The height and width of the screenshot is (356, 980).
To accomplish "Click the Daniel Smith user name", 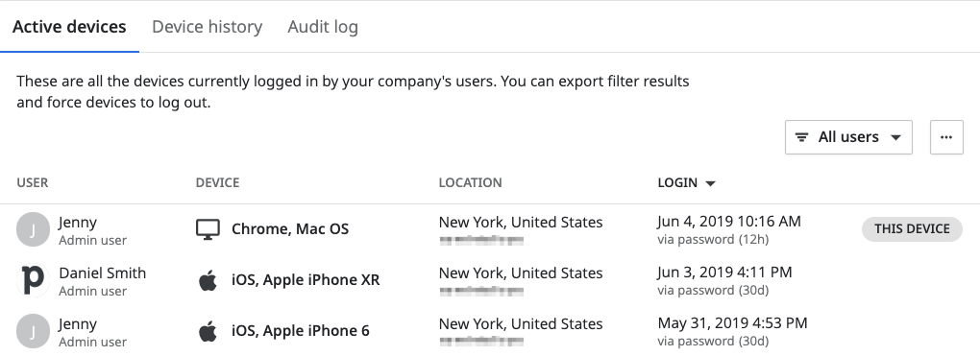I will click(x=103, y=273).
